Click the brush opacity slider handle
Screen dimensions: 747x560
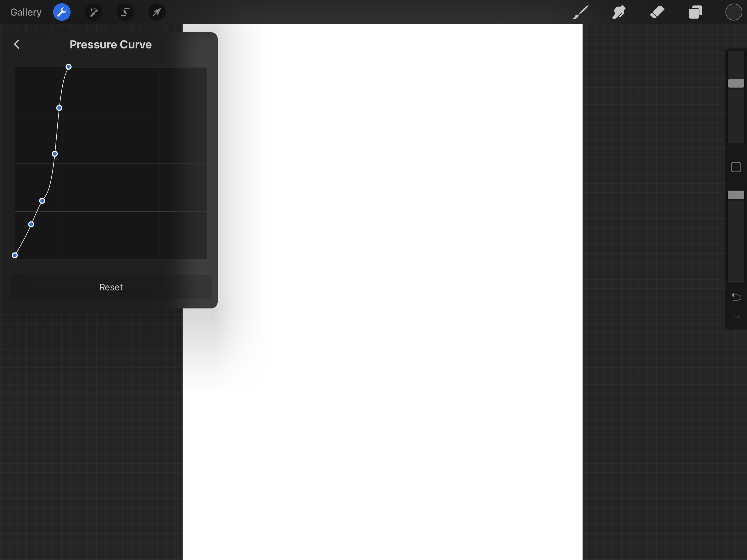[736, 195]
